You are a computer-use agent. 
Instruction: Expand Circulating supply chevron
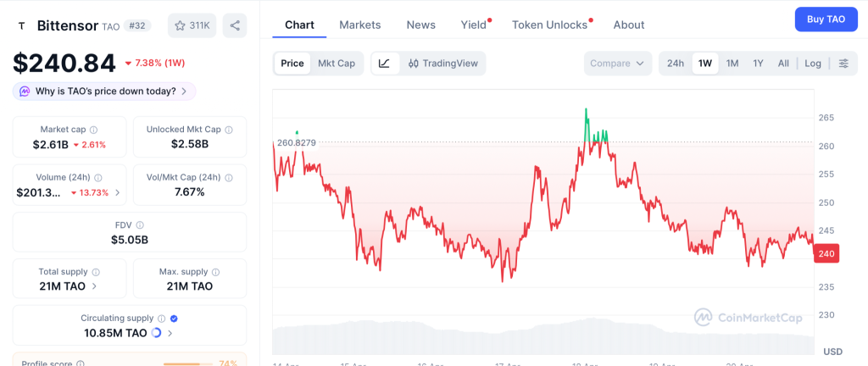tap(170, 333)
